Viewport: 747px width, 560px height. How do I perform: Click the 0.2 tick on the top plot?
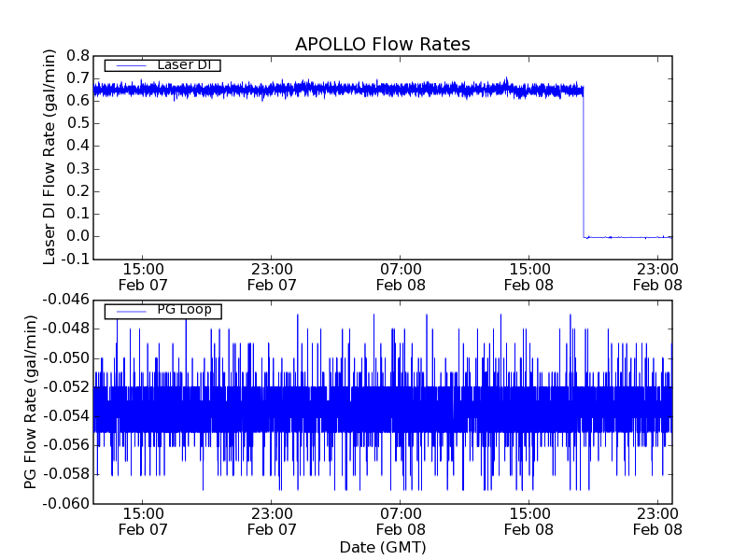[78, 191]
